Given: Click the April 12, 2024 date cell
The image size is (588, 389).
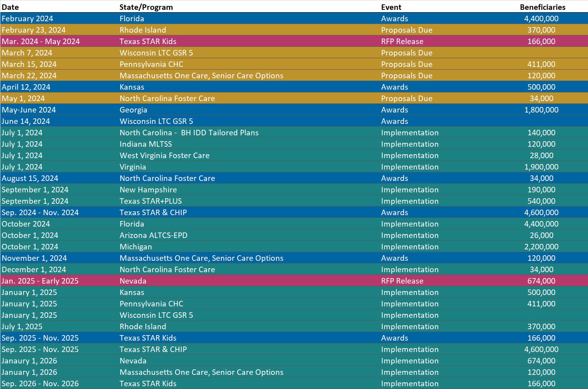Looking at the screenshot, I should [x=26, y=87].
